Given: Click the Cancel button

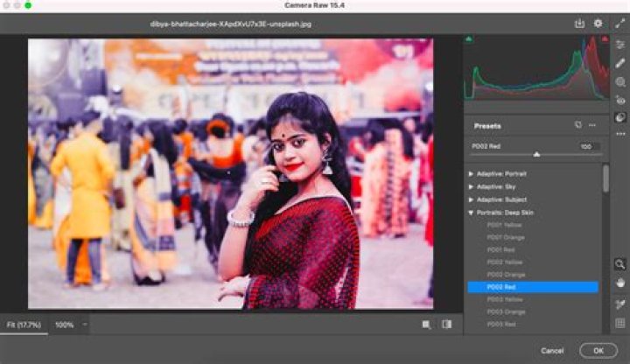Looking at the screenshot, I should [x=552, y=351].
